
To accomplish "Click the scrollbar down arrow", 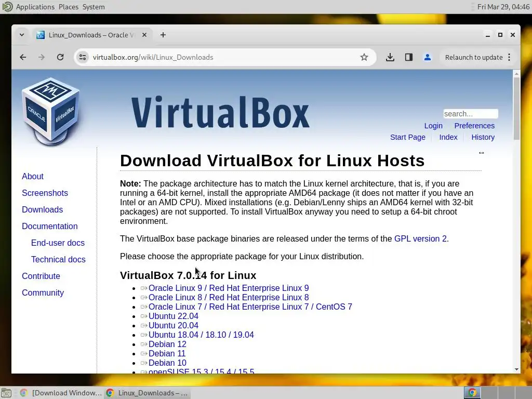I will coord(516,369).
